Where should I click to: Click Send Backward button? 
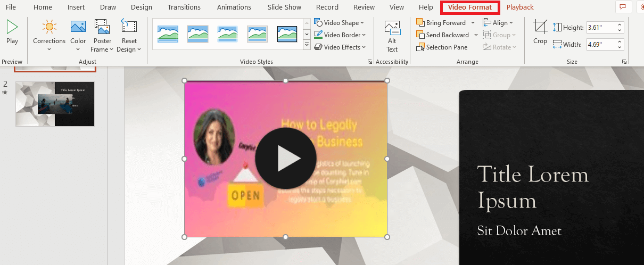click(443, 35)
